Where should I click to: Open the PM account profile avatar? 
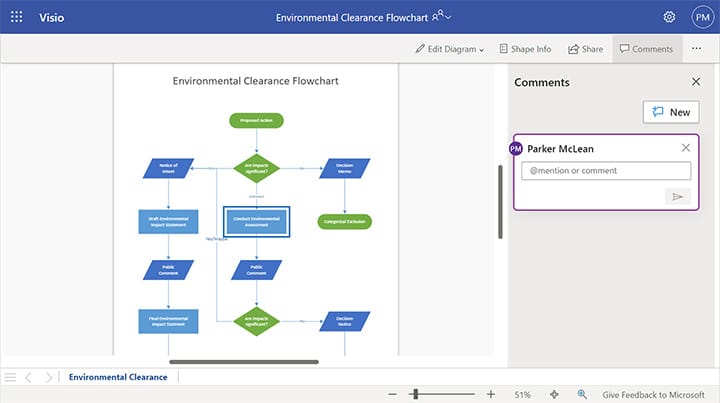(700, 17)
